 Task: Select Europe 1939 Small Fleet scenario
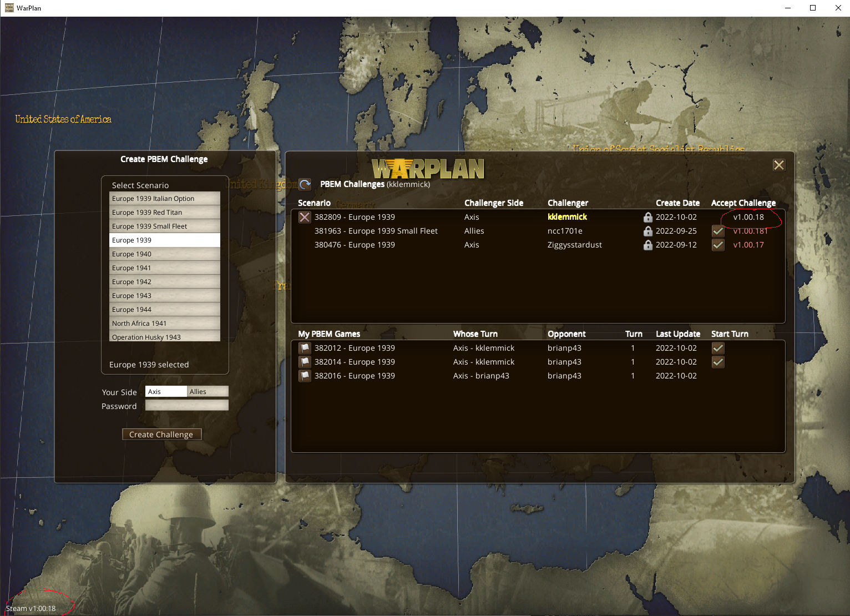(165, 226)
